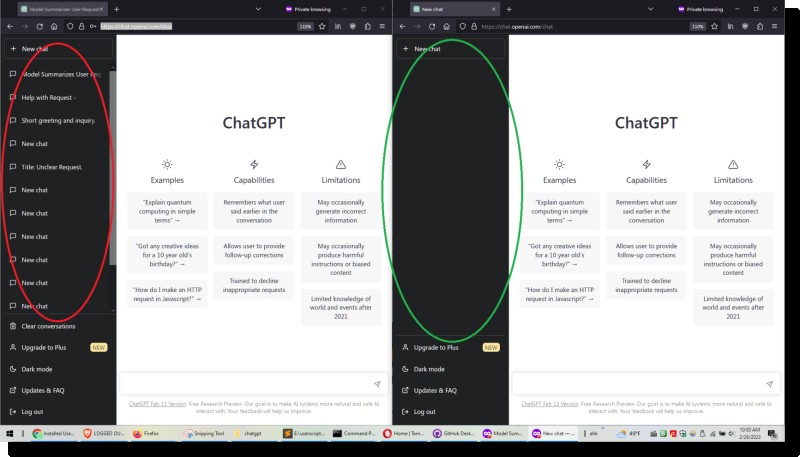Open the 49°F weather widget in the taskbar
Screen dimensions: 800x457
tap(629, 434)
